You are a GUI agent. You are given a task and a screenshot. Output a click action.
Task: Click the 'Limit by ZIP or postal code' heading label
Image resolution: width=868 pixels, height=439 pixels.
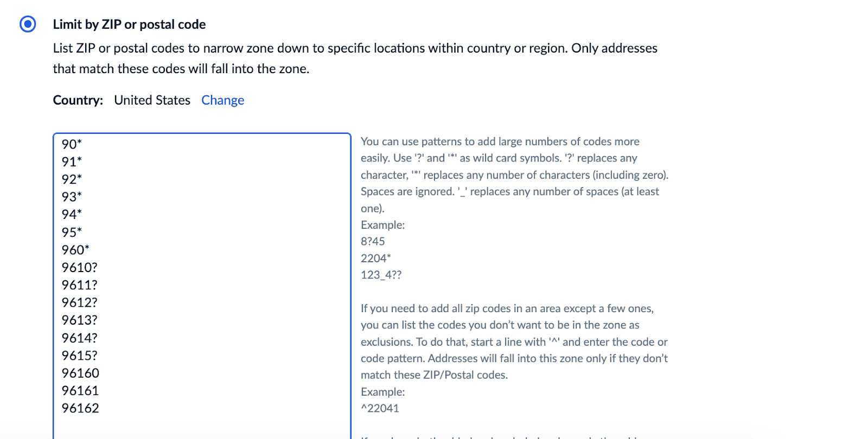129,24
